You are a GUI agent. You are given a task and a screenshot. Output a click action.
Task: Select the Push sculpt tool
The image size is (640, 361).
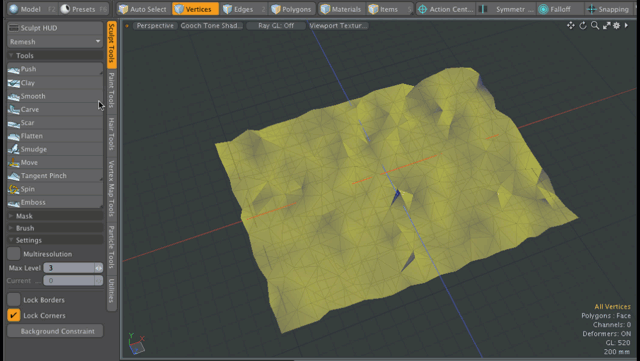(55, 69)
